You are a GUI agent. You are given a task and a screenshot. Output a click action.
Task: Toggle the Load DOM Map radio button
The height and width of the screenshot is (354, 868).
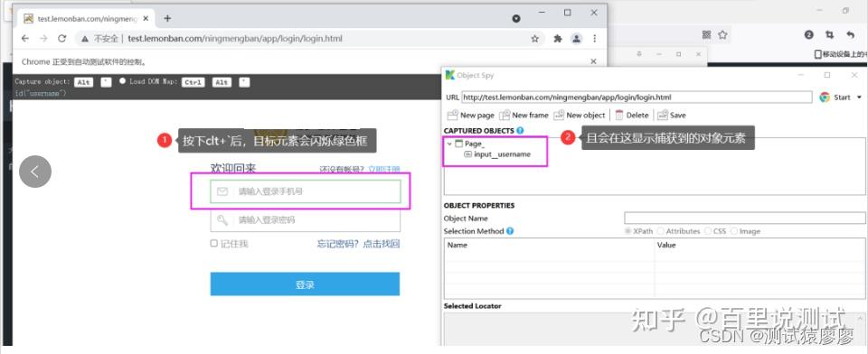point(122,80)
